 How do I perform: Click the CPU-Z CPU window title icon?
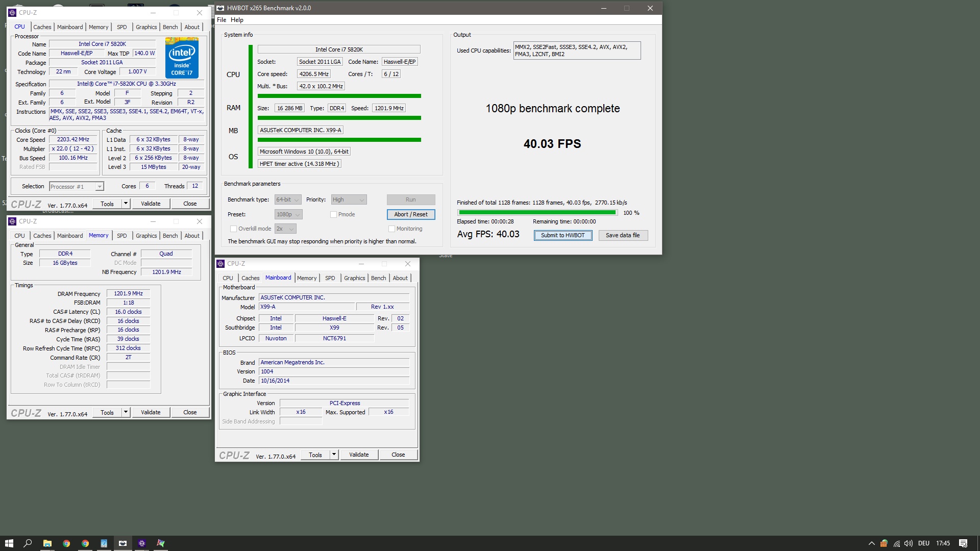click(x=12, y=13)
